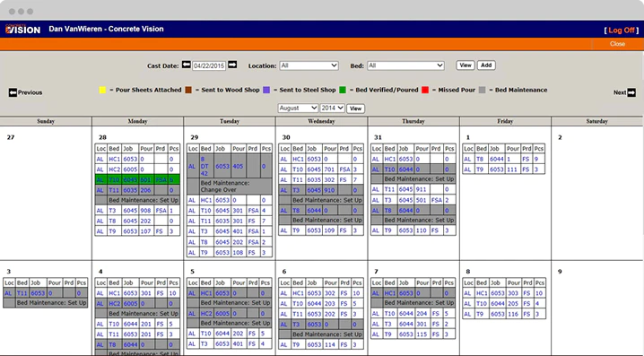The image size is (644, 356).
Task: Click View button beside the year dropdown
Action: [356, 109]
